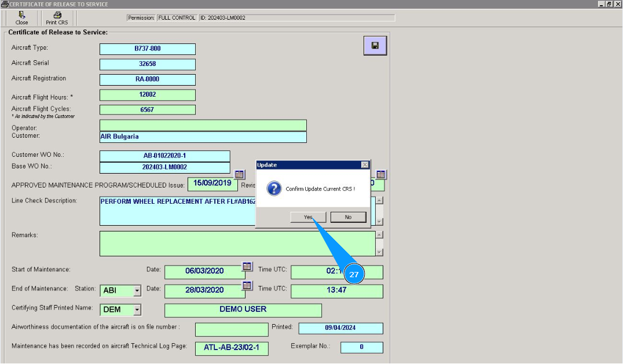Viewport: 623px width, 364px height.
Task: Restore the Certificate of Release window
Action: click(609, 4)
